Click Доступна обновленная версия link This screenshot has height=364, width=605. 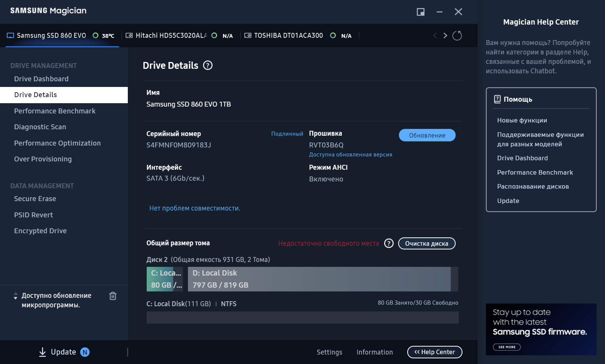[x=351, y=155]
